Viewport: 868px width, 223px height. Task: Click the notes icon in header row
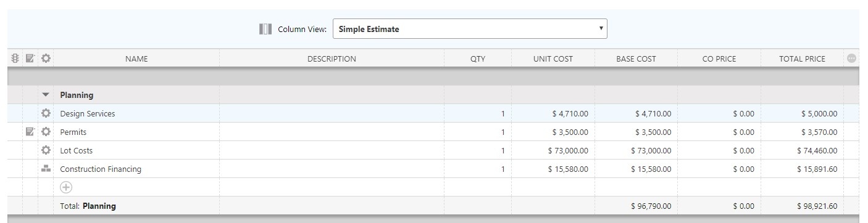[30, 59]
